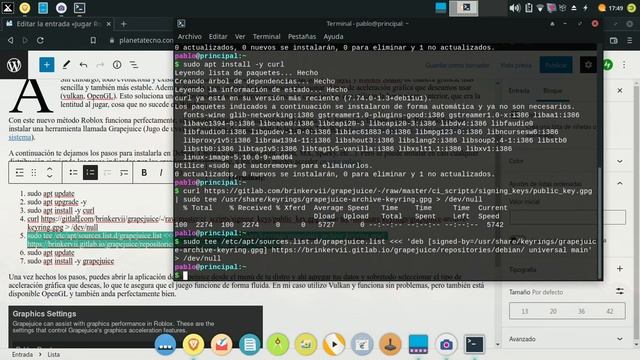Reload the browser page
640x360 pixels.
coord(40,40)
